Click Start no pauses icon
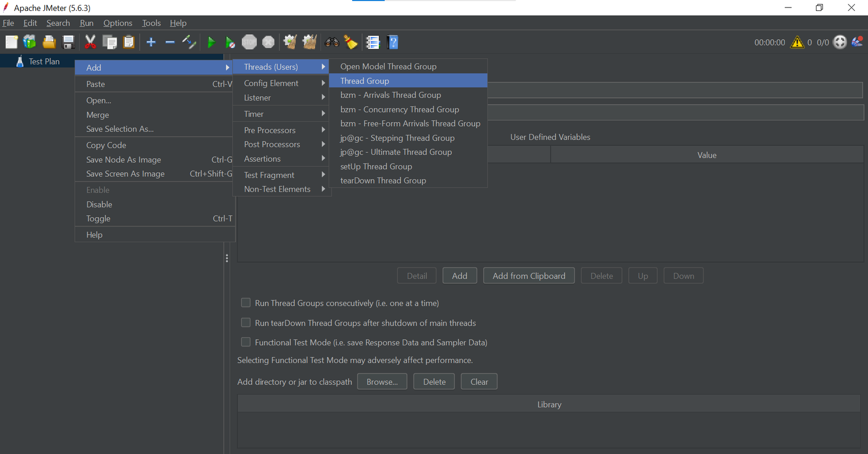The image size is (868, 454). [230, 42]
